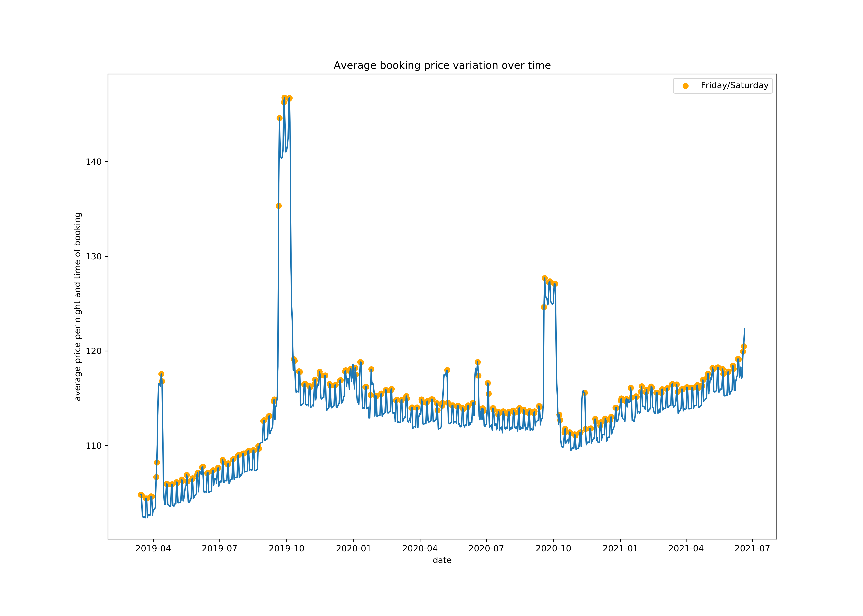Click the final line endpoint at far right
This screenshot has height=616, width=863.
[x=744, y=329]
